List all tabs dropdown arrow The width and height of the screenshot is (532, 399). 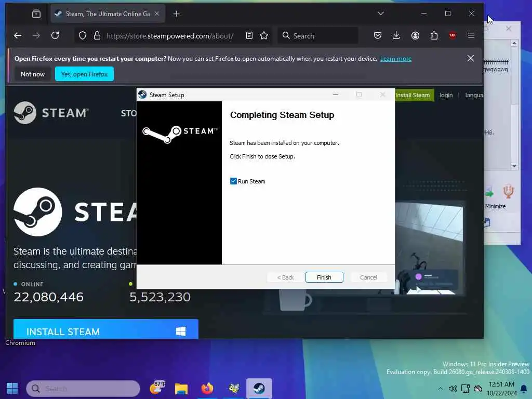[381, 14]
